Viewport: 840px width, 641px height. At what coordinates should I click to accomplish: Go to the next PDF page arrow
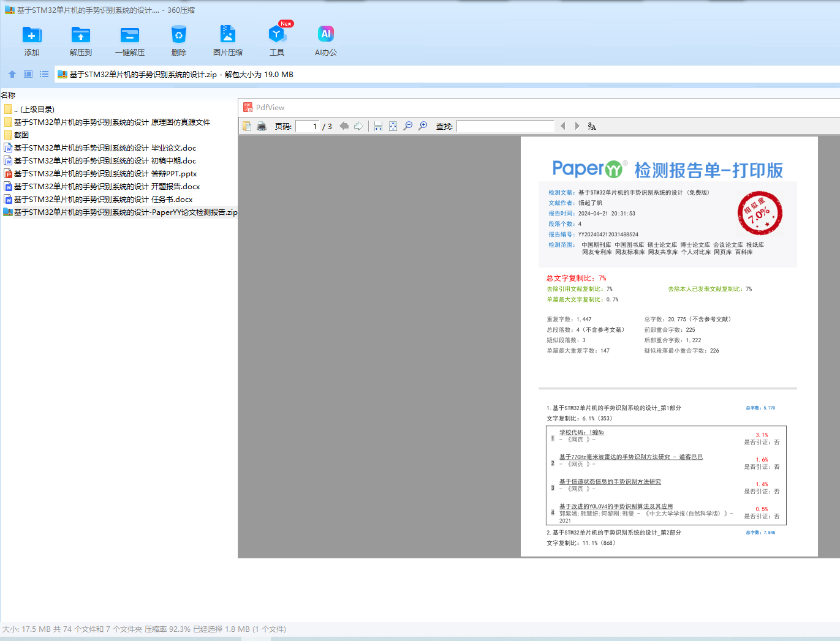358,126
